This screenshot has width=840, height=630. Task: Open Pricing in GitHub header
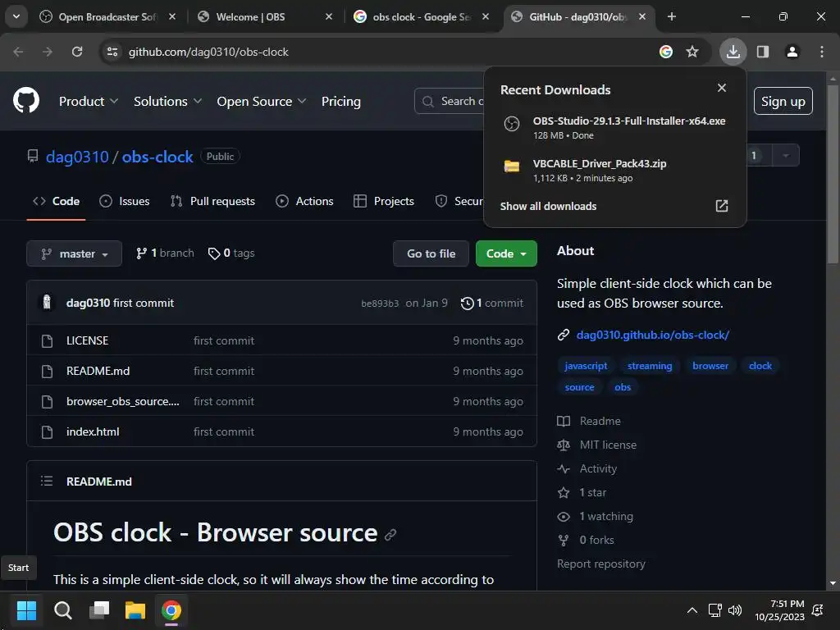(340, 101)
